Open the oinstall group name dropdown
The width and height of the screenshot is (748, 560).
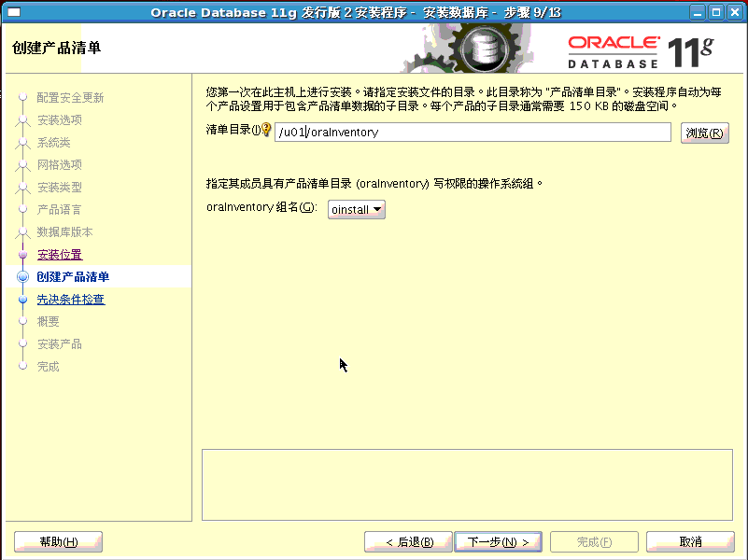click(x=357, y=210)
